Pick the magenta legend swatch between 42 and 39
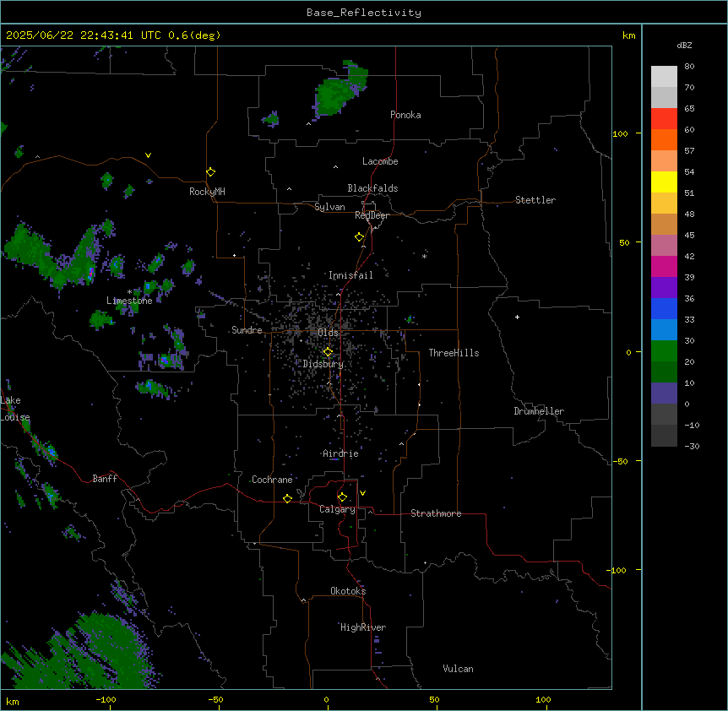This screenshot has width=728, height=711. (x=664, y=266)
